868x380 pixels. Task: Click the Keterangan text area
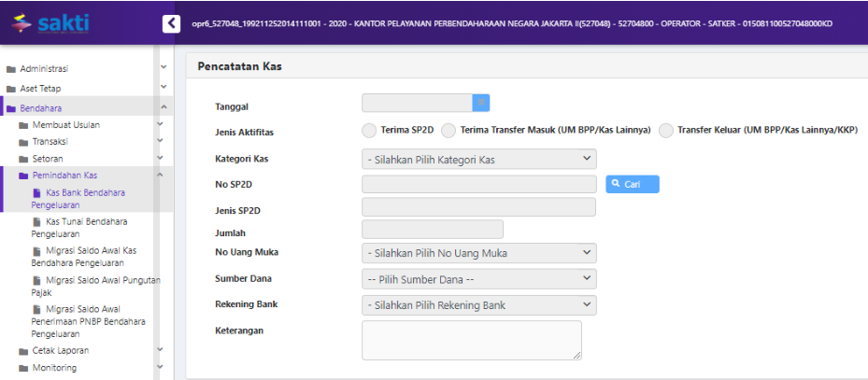tap(472, 340)
